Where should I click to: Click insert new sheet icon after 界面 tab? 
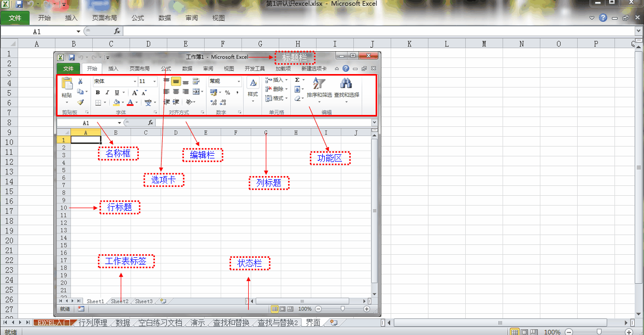point(333,323)
